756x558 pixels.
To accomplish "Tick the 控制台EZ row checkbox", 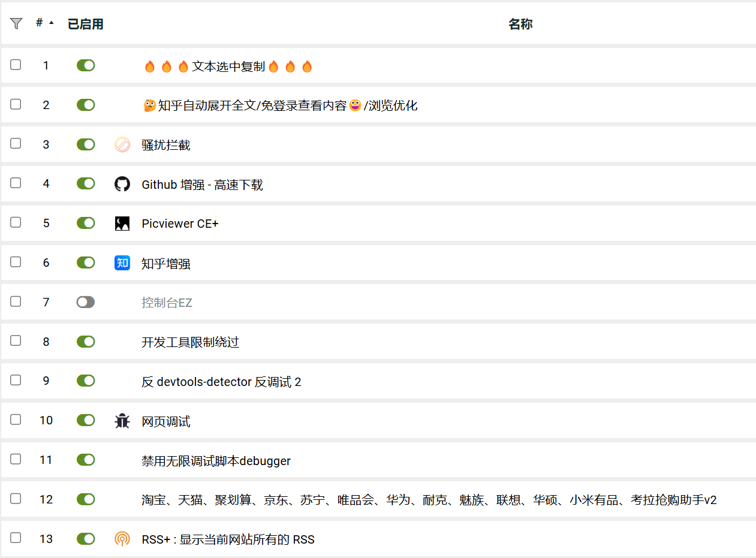I will [16, 301].
